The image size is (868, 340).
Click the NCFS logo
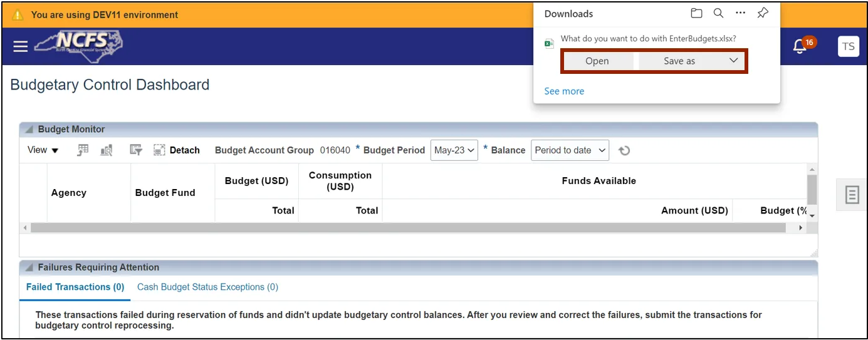coord(79,46)
